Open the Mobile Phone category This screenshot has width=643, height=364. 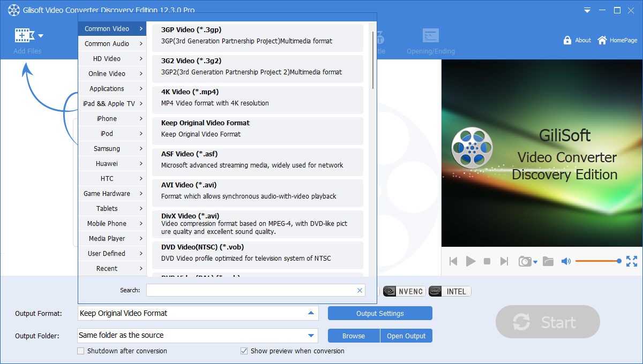(x=113, y=224)
